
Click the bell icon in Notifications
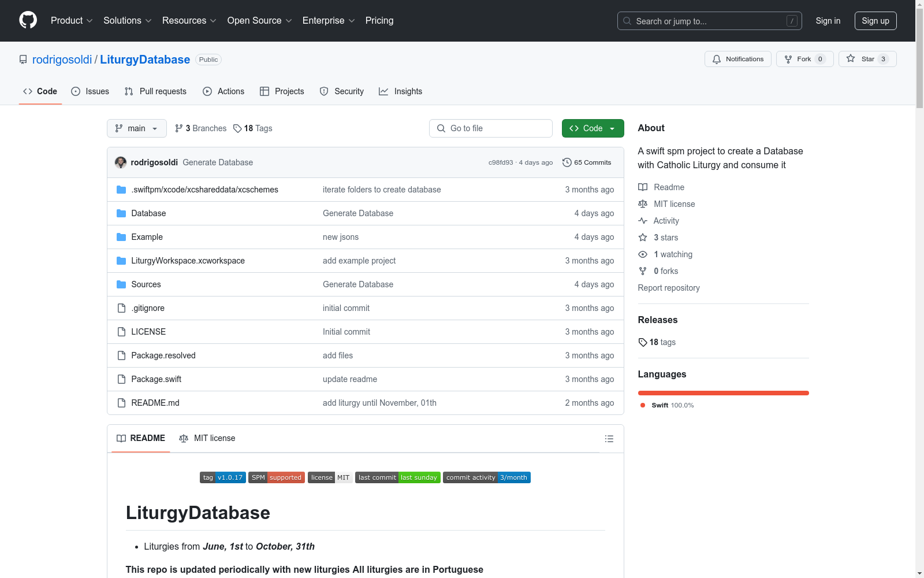(x=717, y=59)
